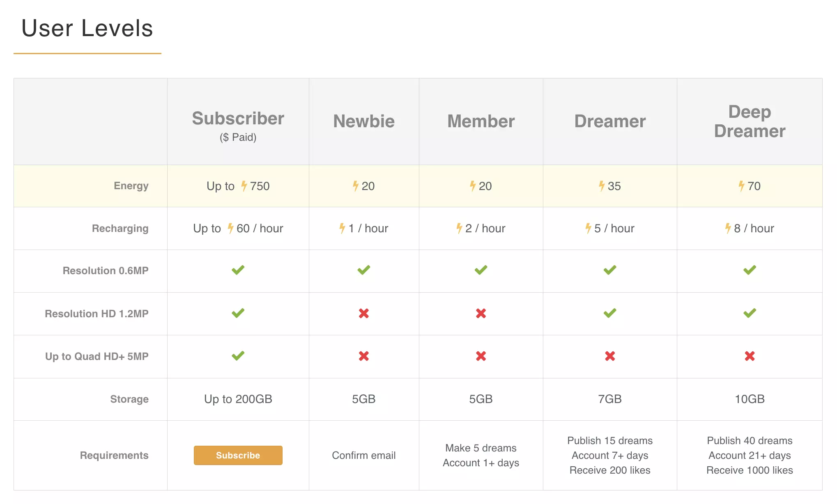Click the energy bolt next to Dreamer's 35
837x504 pixels.
click(602, 186)
